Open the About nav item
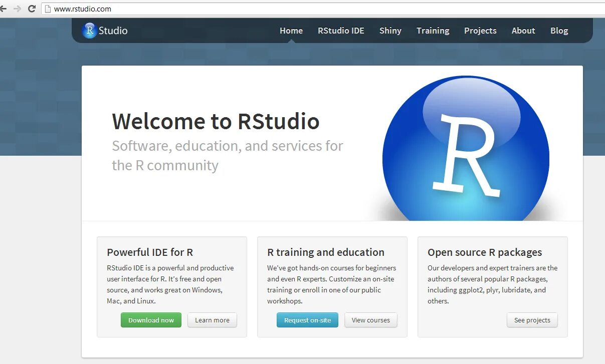 pos(523,31)
